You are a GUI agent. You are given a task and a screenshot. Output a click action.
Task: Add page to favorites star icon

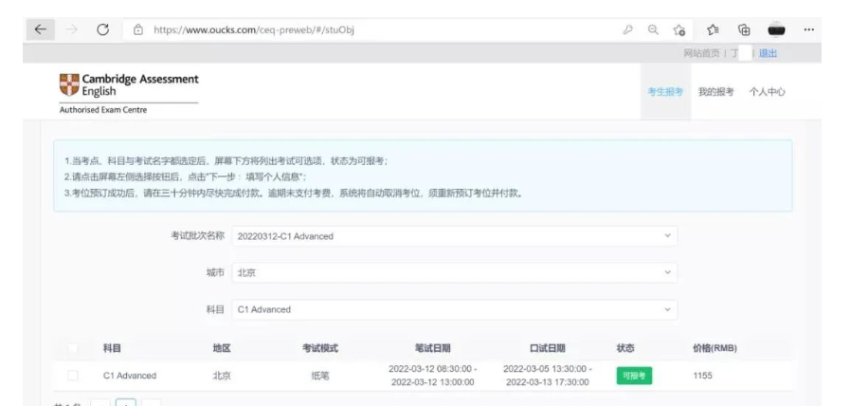click(x=679, y=30)
